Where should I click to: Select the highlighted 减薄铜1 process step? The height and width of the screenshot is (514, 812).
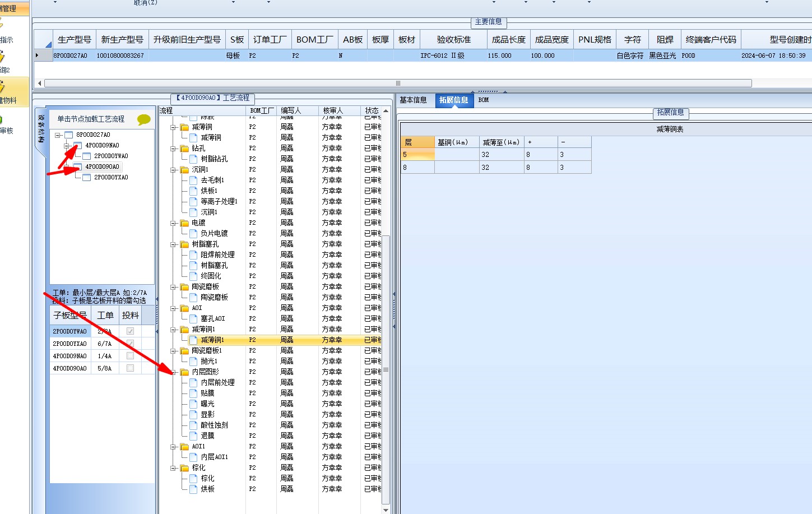pos(212,340)
